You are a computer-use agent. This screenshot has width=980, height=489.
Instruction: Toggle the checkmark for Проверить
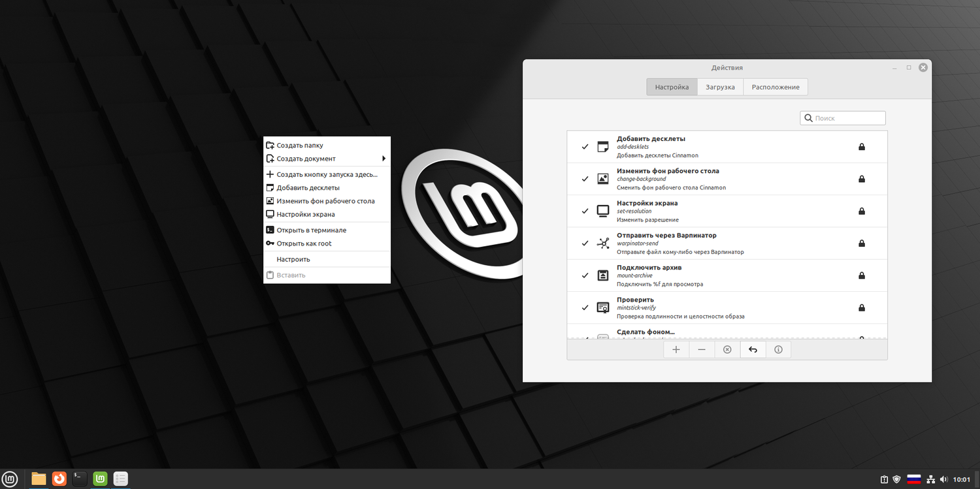[585, 308]
